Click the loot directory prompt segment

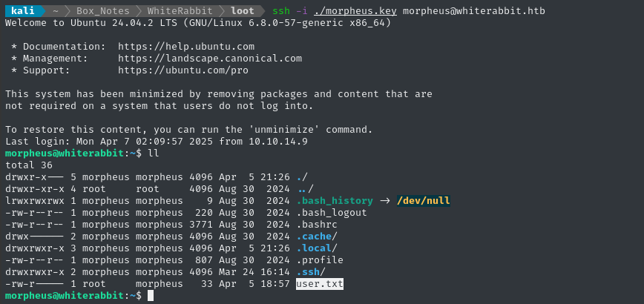pos(243,11)
